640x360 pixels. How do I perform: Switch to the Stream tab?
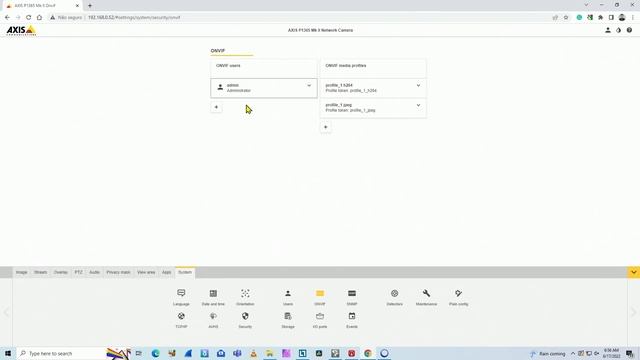40,272
